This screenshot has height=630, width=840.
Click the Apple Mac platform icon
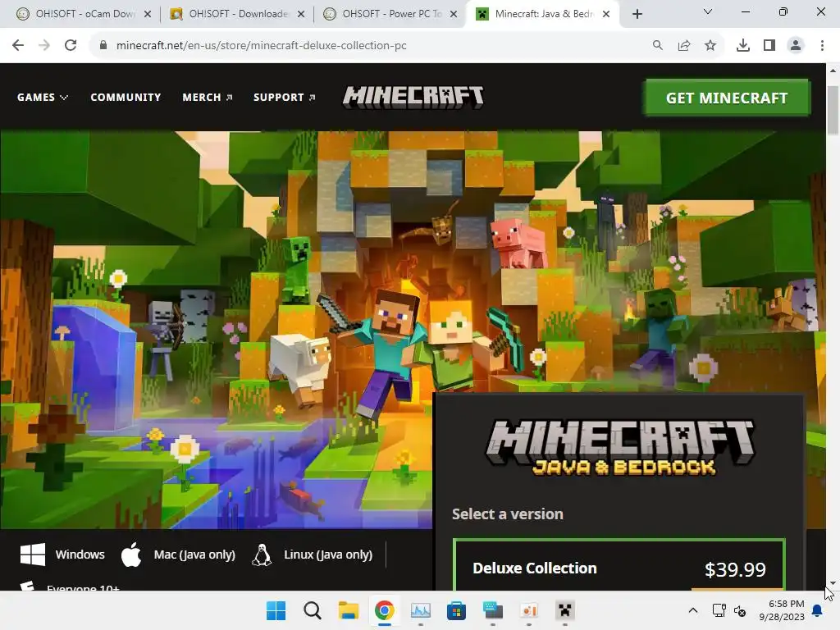(131, 555)
